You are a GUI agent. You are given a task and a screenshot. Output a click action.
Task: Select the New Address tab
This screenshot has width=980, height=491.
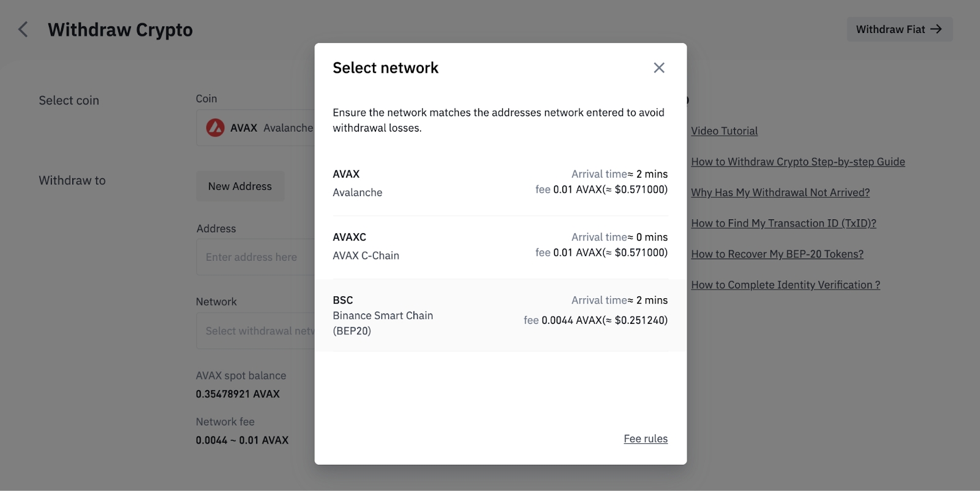240,186
